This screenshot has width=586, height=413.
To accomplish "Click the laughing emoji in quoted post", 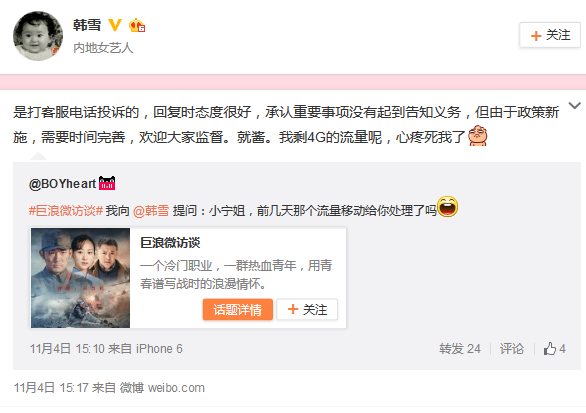I will (x=447, y=206).
